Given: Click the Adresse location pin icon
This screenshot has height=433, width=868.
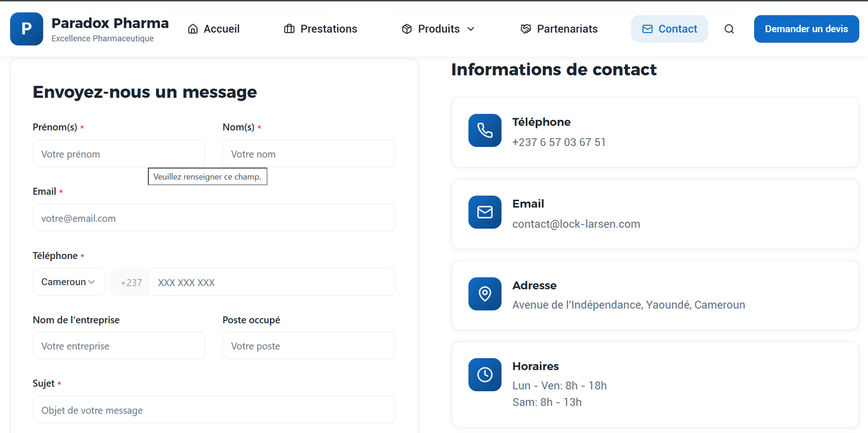Looking at the screenshot, I should tap(485, 294).
